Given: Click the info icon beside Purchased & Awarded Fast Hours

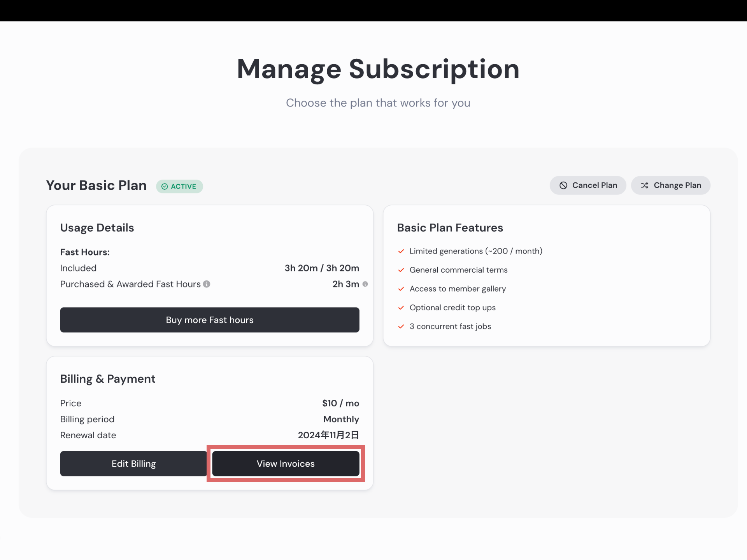Looking at the screenshot, I should tap(206, 284).
